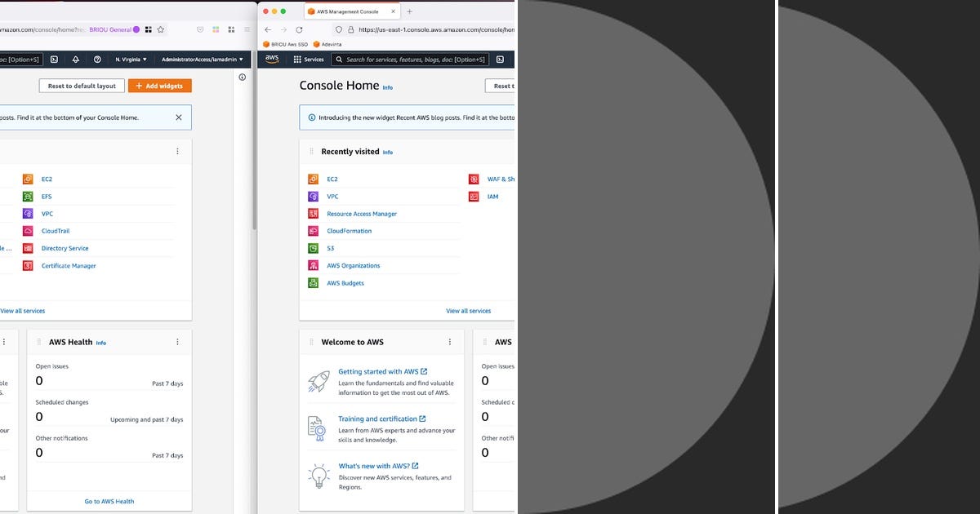Open the CloudFormation service icon

point(313,231)
